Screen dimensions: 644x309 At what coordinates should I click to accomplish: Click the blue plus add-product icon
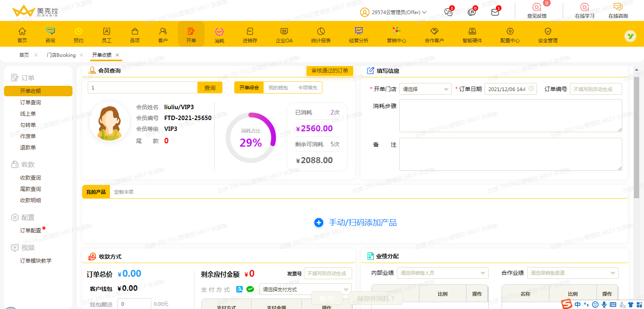[x=319, y=222]
